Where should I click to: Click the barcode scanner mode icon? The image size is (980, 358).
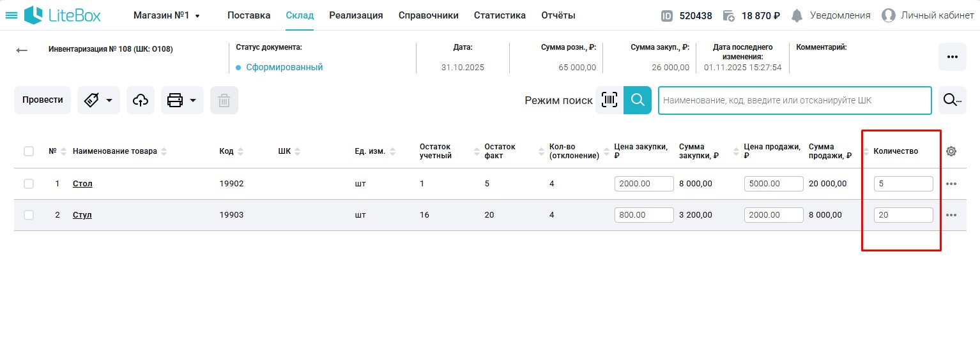(x=609, y=100)
